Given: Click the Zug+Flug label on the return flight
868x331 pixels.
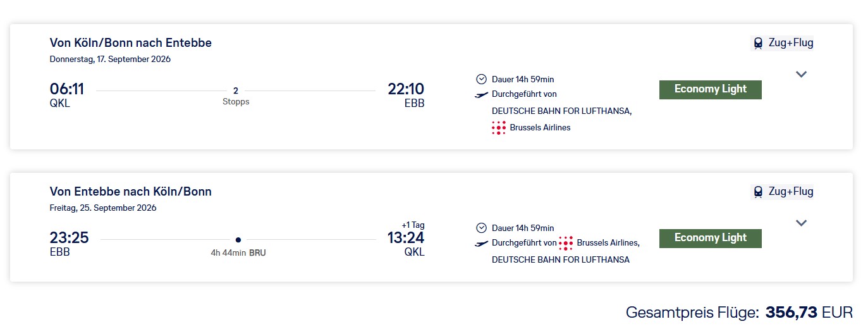Looking at the screenshot, I should click(x=790, y=192).
